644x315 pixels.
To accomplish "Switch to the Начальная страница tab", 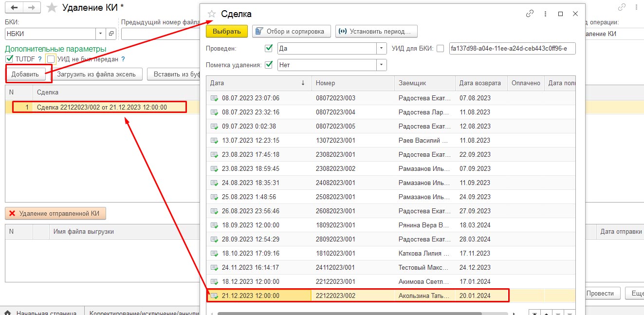I will (42, 313).
